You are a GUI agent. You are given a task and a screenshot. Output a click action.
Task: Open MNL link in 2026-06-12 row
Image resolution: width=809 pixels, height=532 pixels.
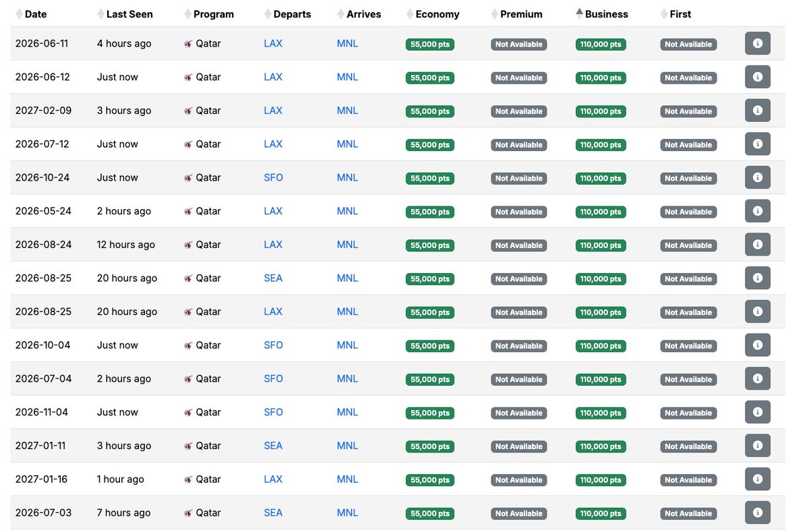347,77
